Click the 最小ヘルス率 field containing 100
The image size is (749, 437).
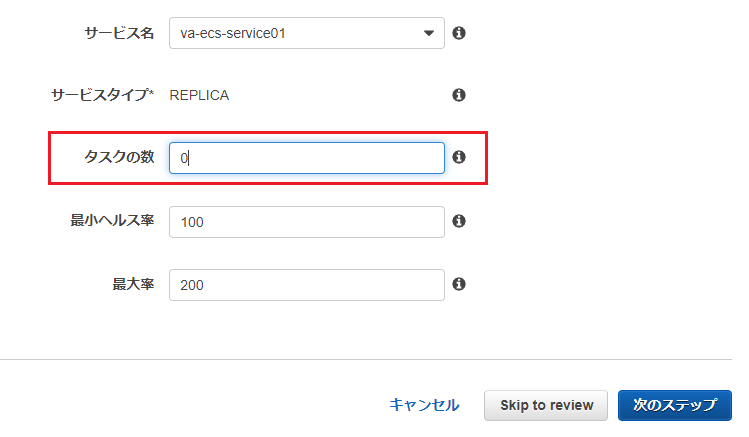[x=306, y=222]
